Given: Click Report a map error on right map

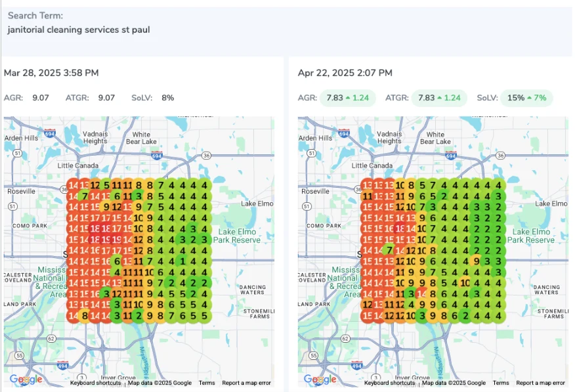Looking at the screenshot, I should click(540, 383).
